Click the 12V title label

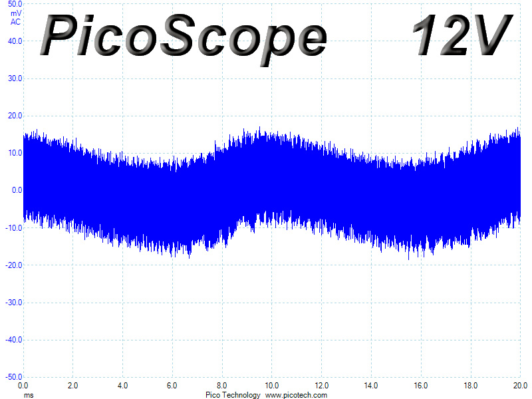[x=462, y=35]
